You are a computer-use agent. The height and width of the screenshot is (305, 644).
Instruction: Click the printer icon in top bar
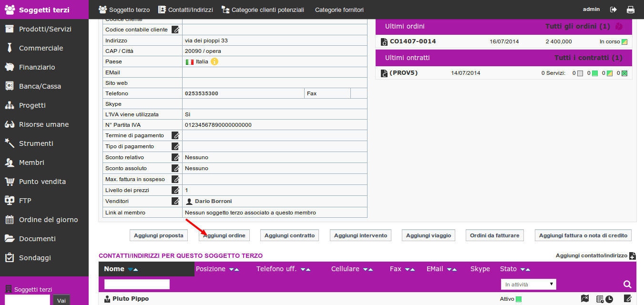[631, 10]
